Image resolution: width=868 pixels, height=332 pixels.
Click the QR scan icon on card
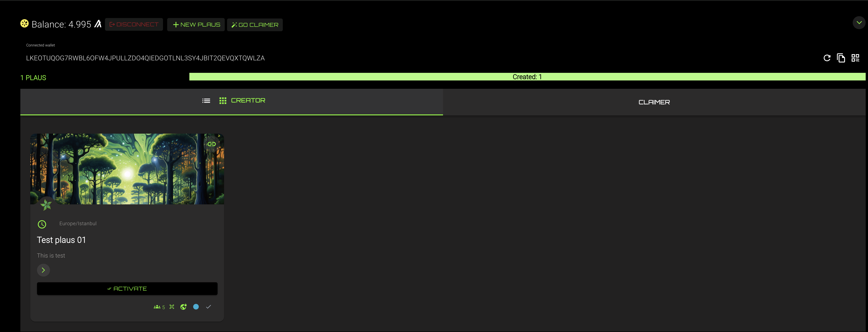coord(172,307)
